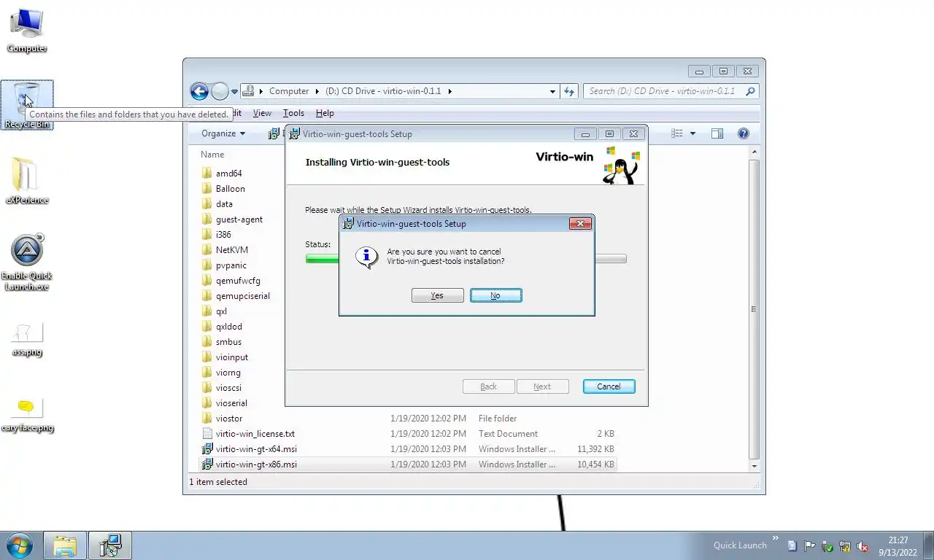Go back in Explorer navigation

pos(199,91)
